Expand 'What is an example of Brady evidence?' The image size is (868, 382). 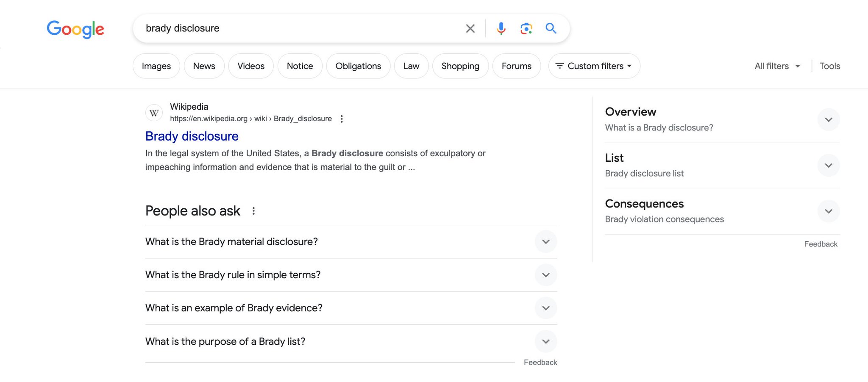click(x=351, y=308)
